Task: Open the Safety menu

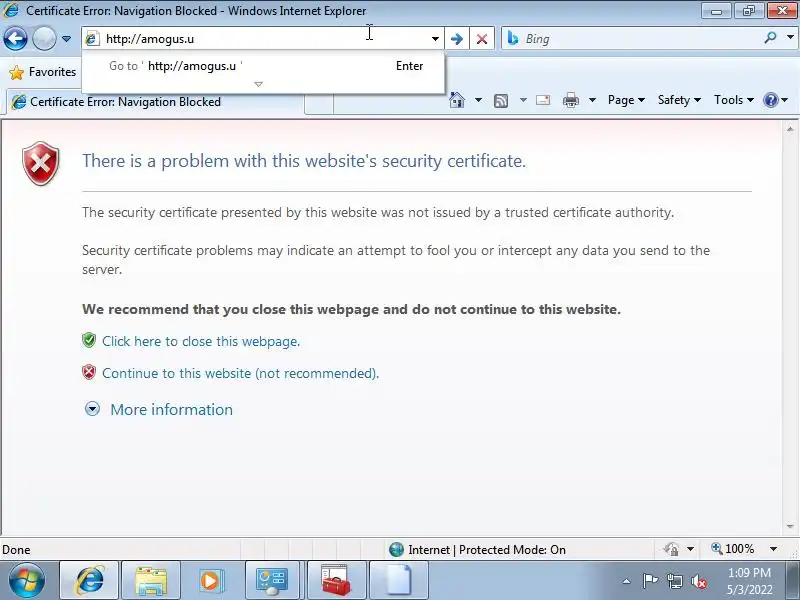Action: [679, 100]
